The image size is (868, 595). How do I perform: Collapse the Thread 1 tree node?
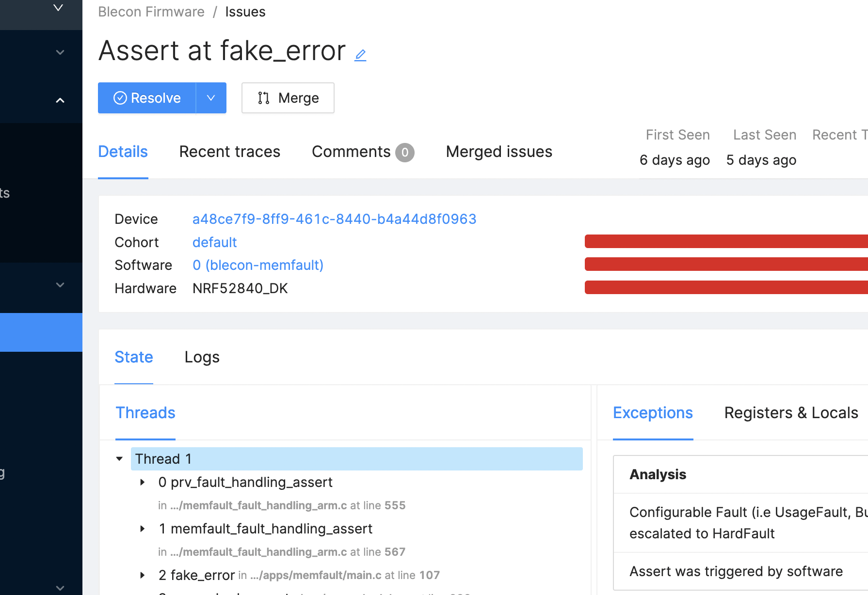pos(119,459)
